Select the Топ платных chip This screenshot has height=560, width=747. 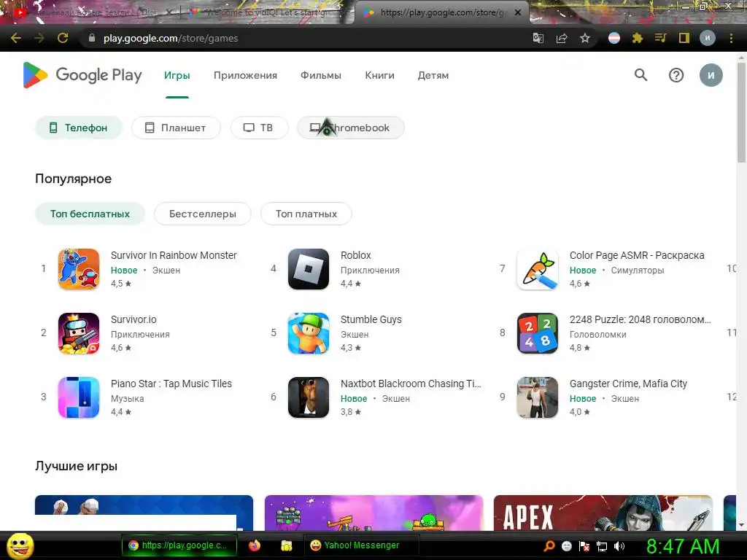coord(306,214)
